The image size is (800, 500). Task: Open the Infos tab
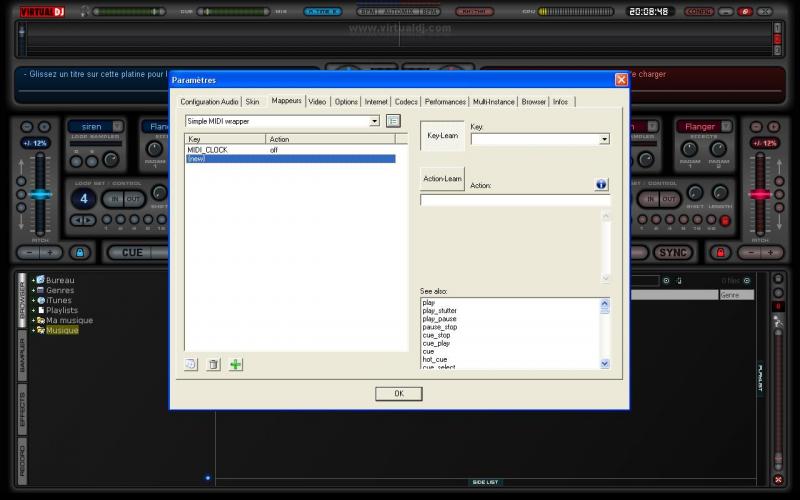point(560,102)
